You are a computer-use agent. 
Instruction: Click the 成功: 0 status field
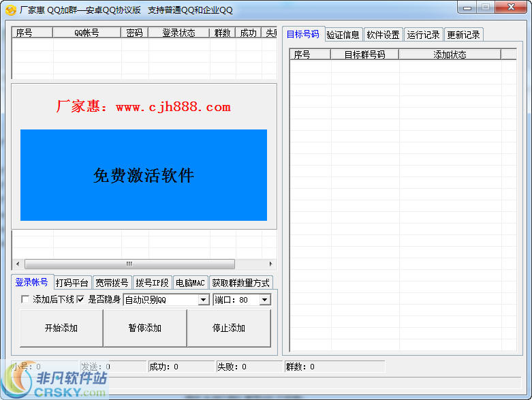click(x=181, y=367)
